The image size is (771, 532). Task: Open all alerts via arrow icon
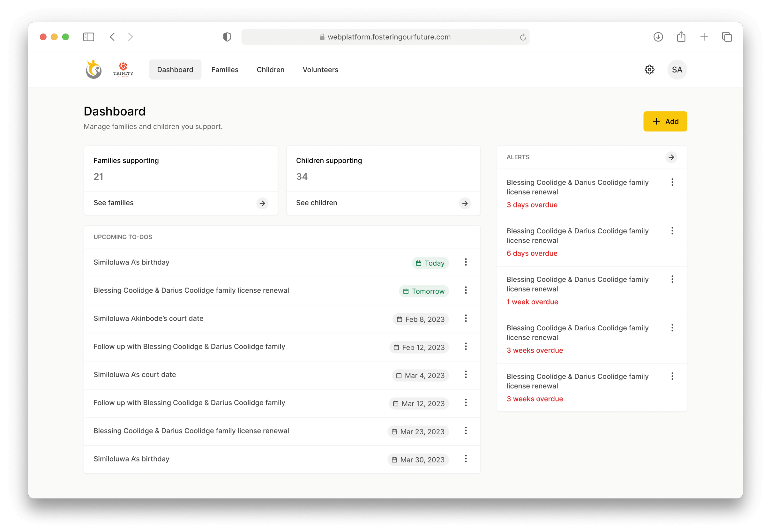point(671,157)
